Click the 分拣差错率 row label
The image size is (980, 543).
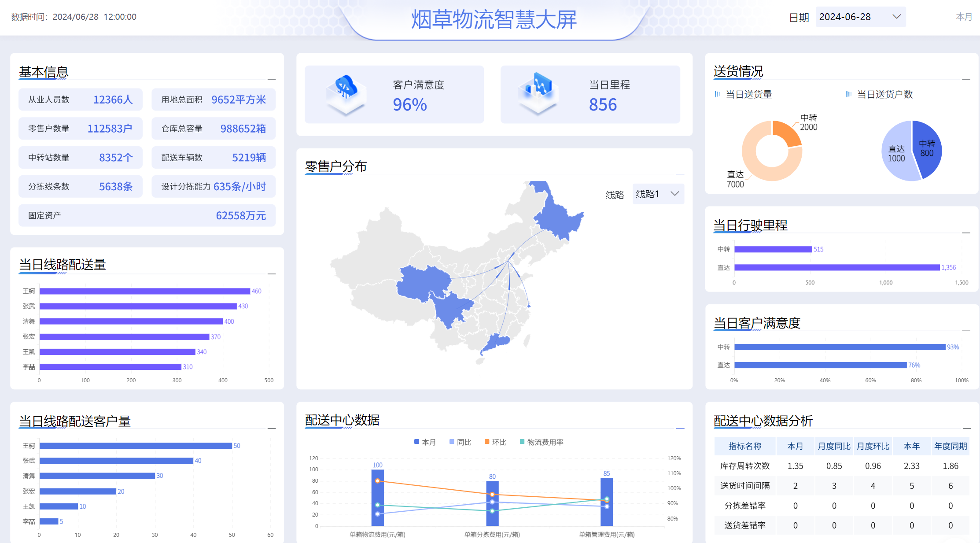point(745,506)
